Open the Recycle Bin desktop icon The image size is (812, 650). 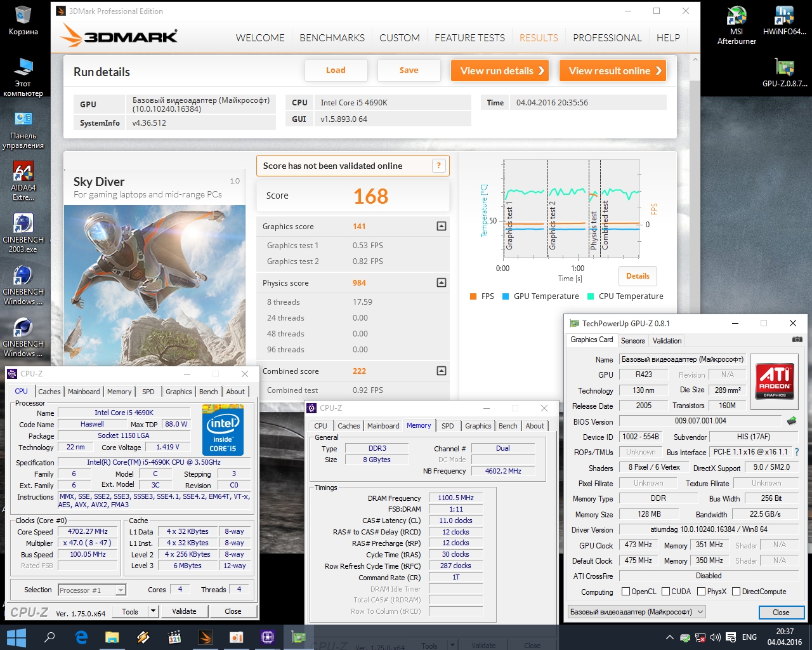pyautogui.click(x=23, y=21)
